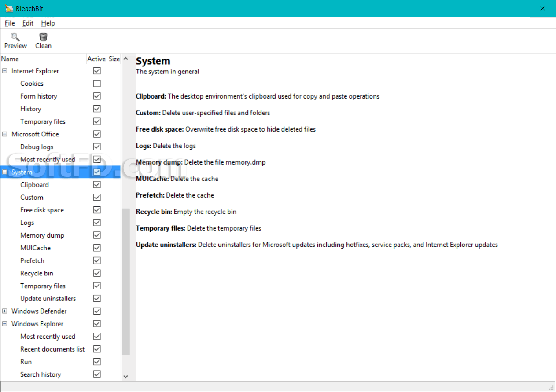This screenshot has height=392, width=556.
Task: Select the Microsoft Office tree row
Action: coord(60,134)
